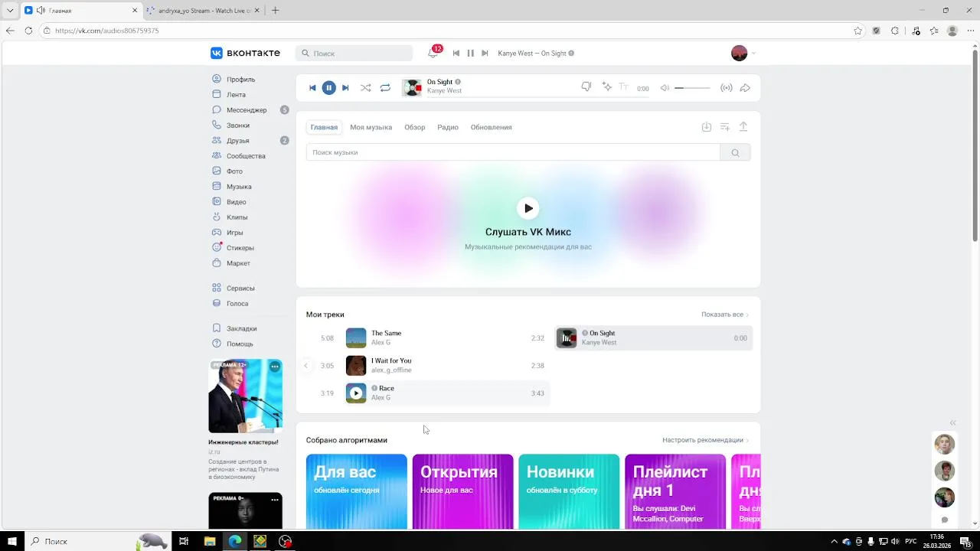Dislike the current track On Sight
This screenshot has width=980, height=551.
pyautogui.click(x=586, y=87)
